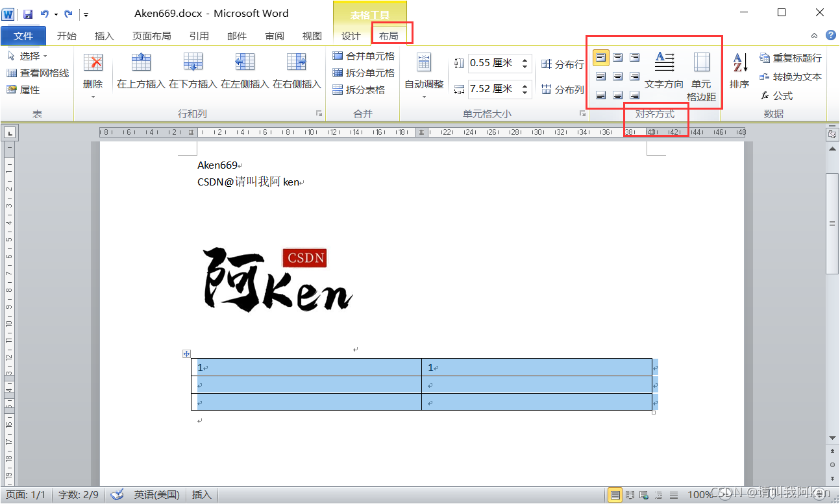The width and height of the screenshot is (840, 504).
Task: Click row height field showing 0.55 厘米
Action: coord(494,63)
